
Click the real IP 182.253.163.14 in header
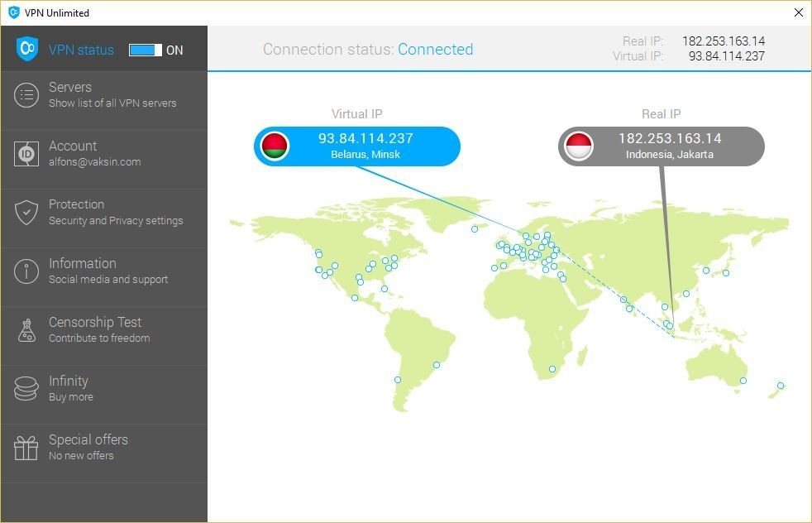coord(724,41)
